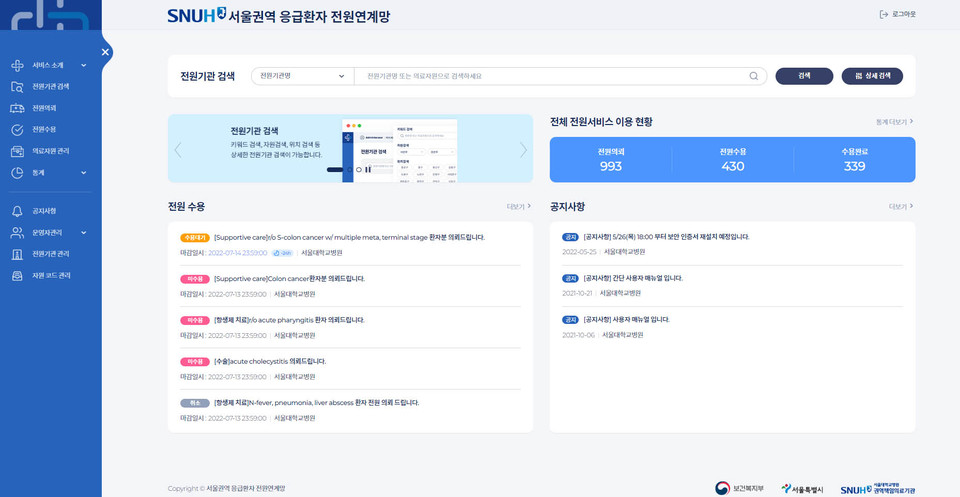Screen dimensions: 960x497
Task: Click the 서비스 소개 cross-shaped sidebar icon
Action: pyautogui.click(x=17, y=65)
